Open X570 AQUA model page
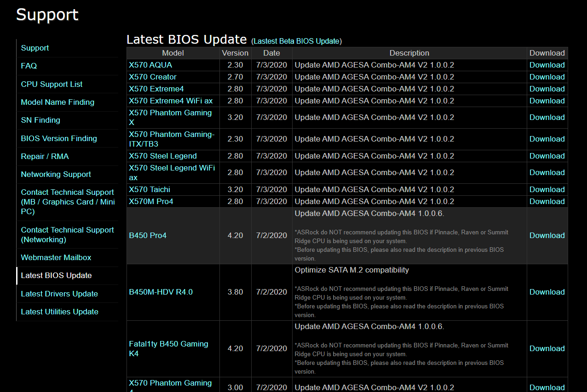Image resolution: width=587 pixels, height=392 pixels. (x=150, y=65)
